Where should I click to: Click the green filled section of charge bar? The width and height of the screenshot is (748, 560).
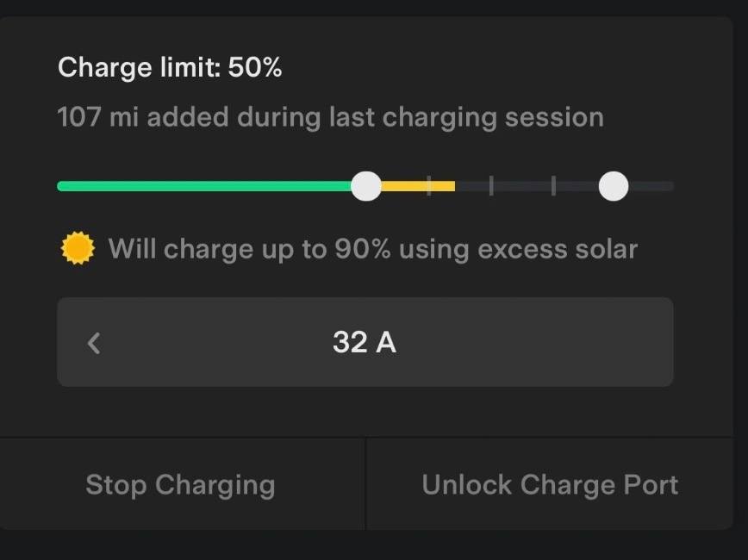pyautogui.click(x=207, y=185)
